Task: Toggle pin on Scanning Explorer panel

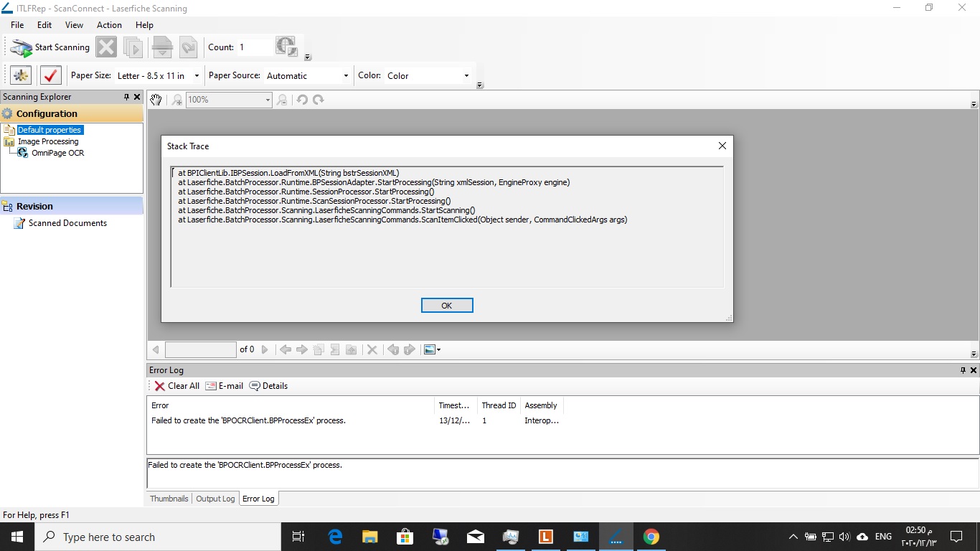Action: click(x=127, y=97)
